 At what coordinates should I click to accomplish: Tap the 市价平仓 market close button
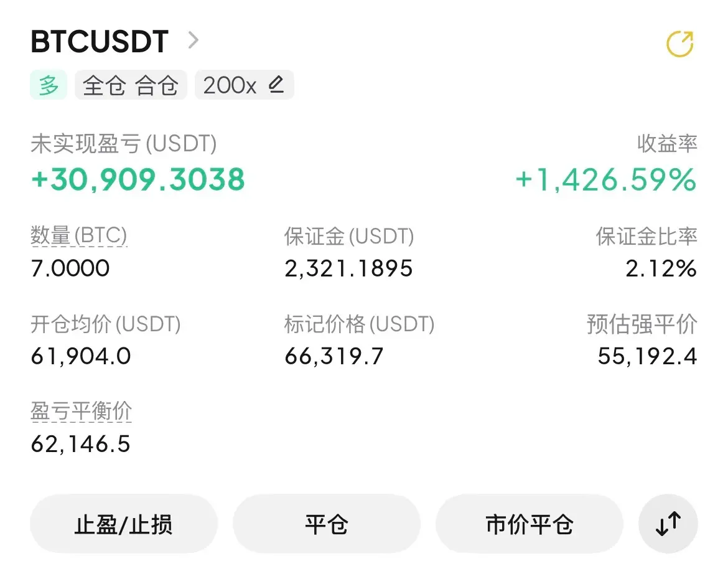530,524
